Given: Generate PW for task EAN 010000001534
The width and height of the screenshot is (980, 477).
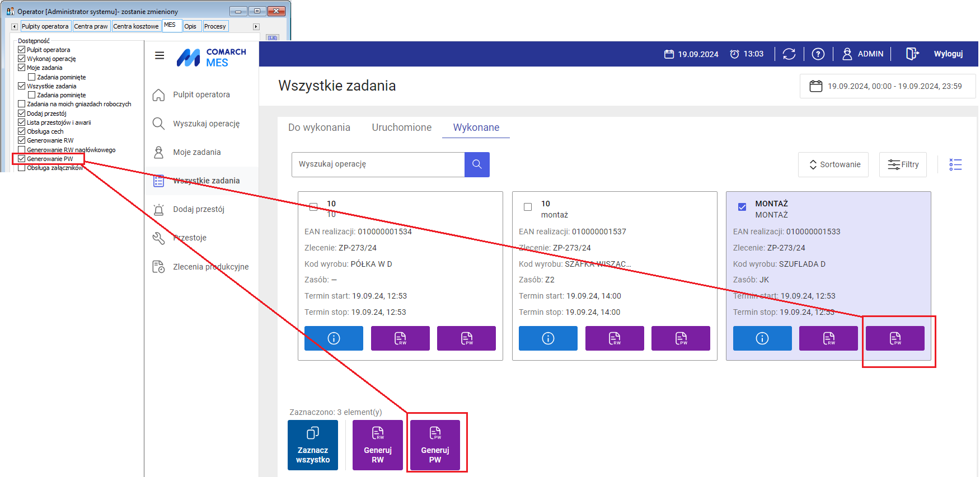Looking at the screenshot, I should click(x=466, y=338).
